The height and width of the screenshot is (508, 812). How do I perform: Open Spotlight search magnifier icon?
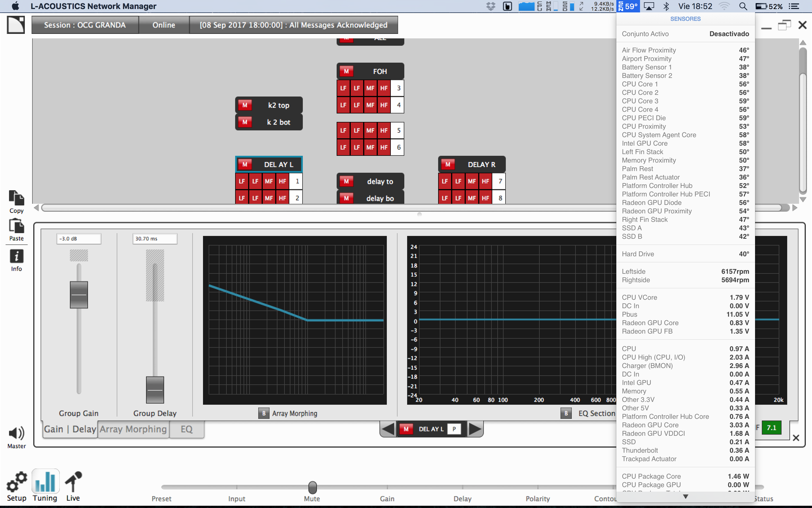[743, 6]
